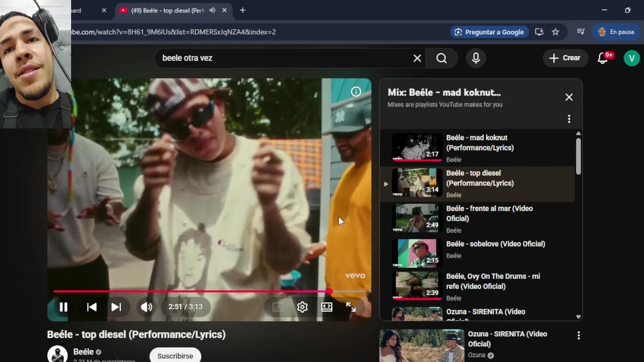Open the Crear menu
The height and width of the screenshot is (362, 644).
(x=565, y=58)
